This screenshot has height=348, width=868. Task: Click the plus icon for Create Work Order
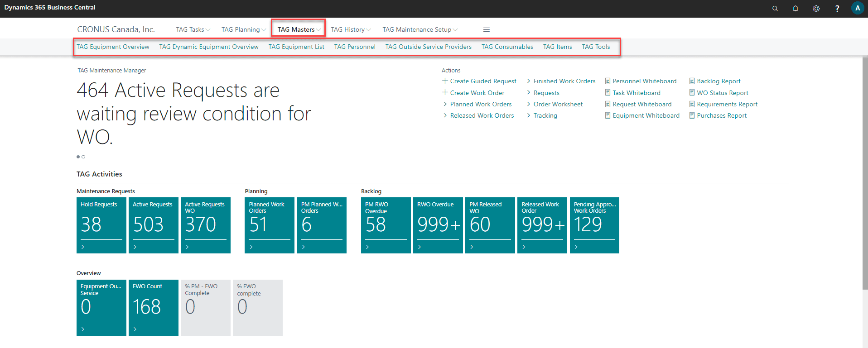coord(445,92)
